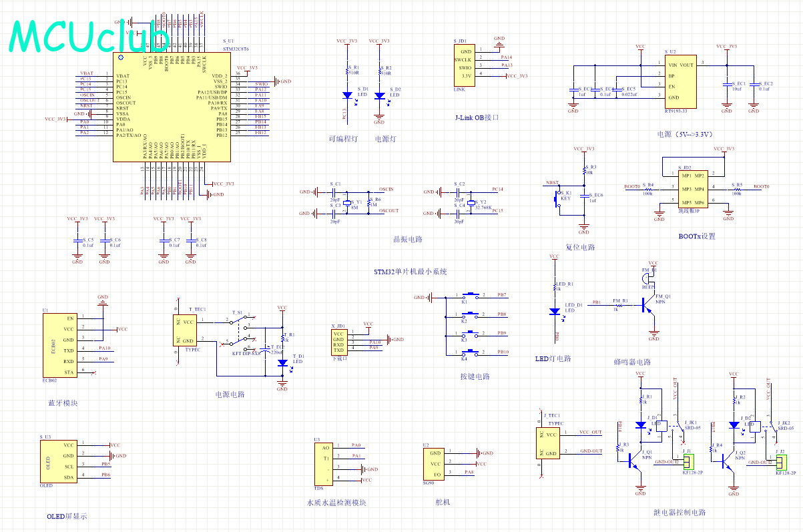Screen dimensions: 803x532
Task: Click the 'STM32单片机最小系统' title text
Action: coord(411,272)
